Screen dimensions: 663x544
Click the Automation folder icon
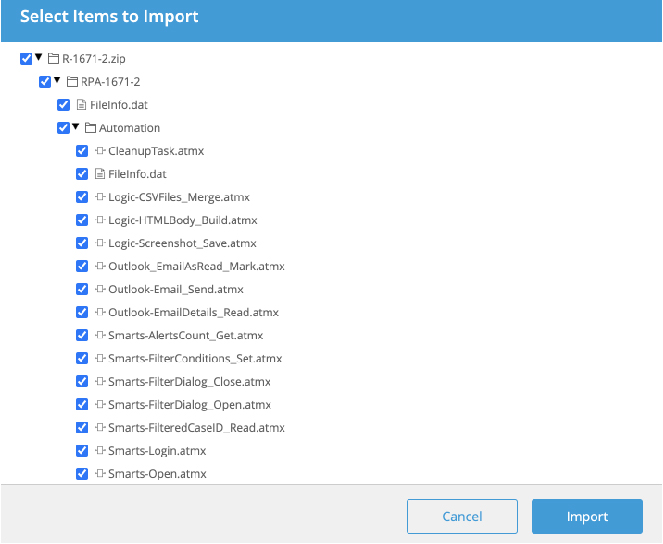pyautogui.click(x=90, y=128)
